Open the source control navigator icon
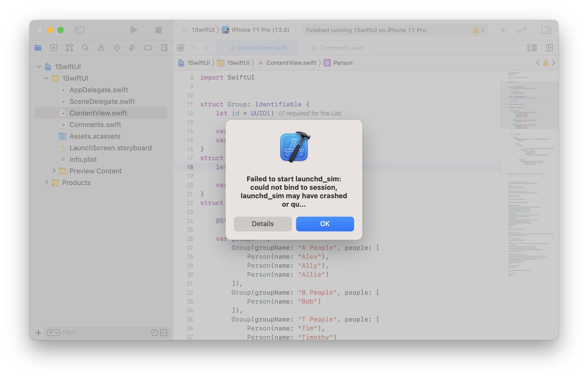588x379 pixels. tap(54, 48)
